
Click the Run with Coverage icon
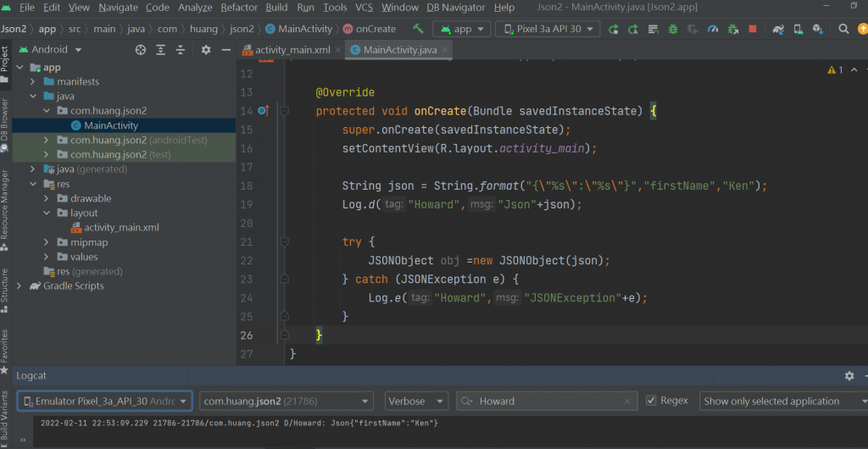(693, 29)
